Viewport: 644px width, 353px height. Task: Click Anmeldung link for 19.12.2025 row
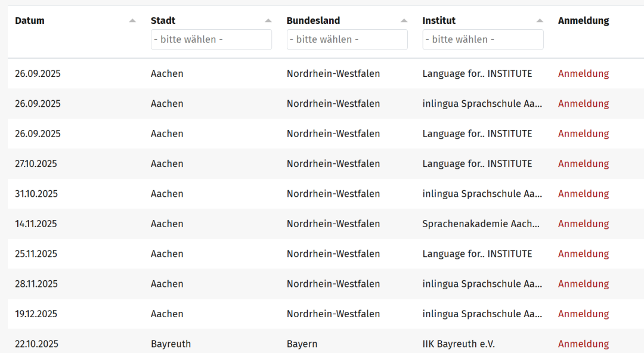[x=583, y=314]
